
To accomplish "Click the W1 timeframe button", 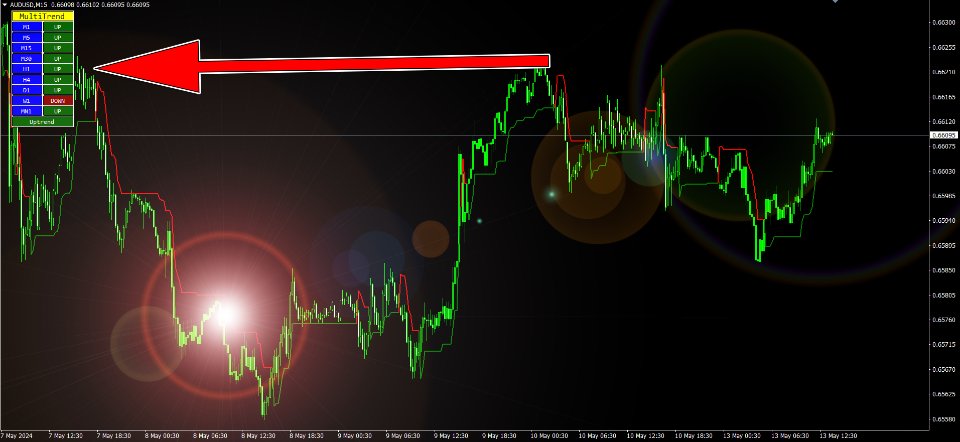I will pyautogui.click(x=27, y=101).
